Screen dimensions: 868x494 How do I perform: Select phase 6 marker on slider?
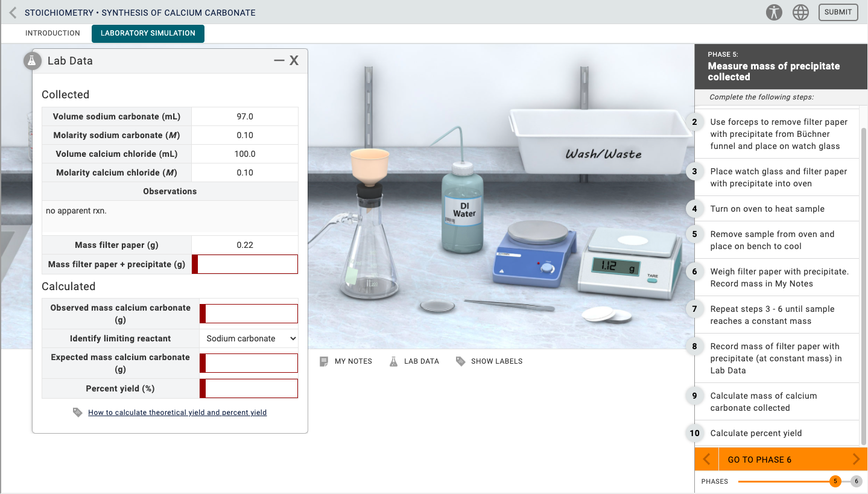pos(857,481)
